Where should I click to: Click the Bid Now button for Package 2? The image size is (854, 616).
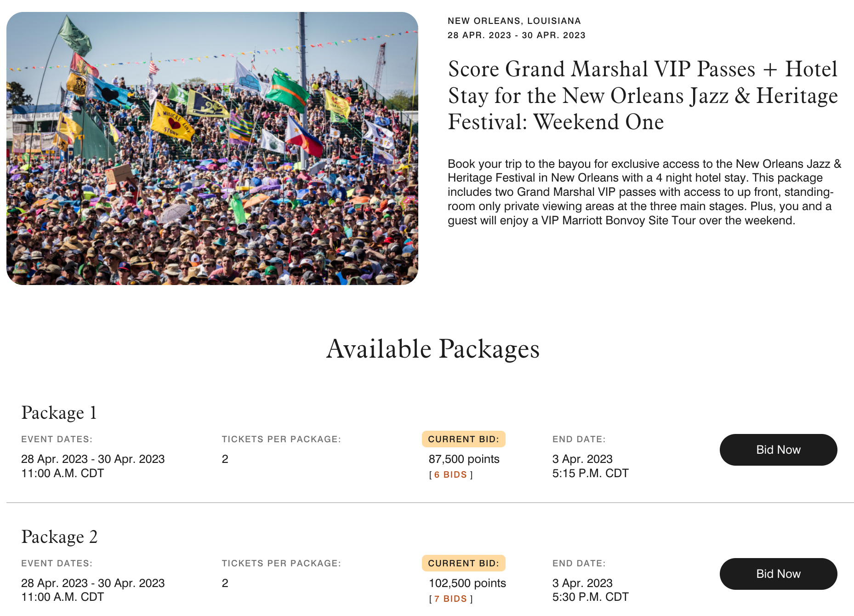[778, 574]
